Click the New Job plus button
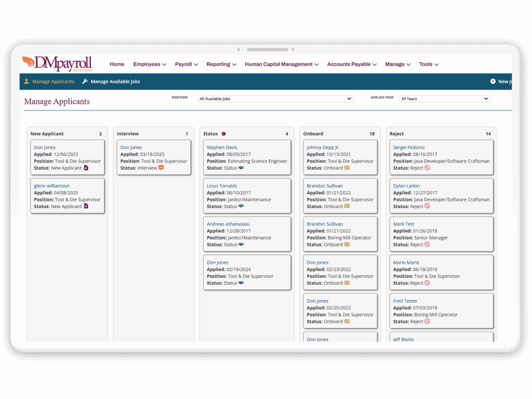Image resolution: width=532 pixels, height=399 pixels. [493, 82]
